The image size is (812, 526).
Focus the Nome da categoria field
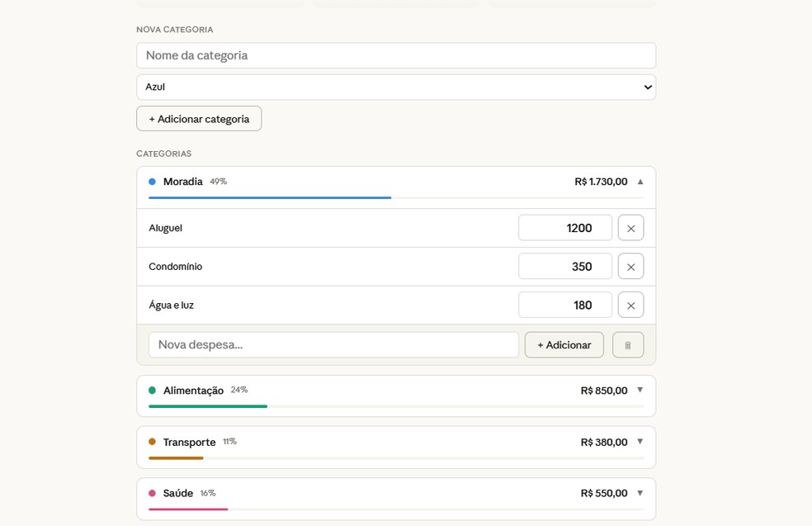point(396,56)
